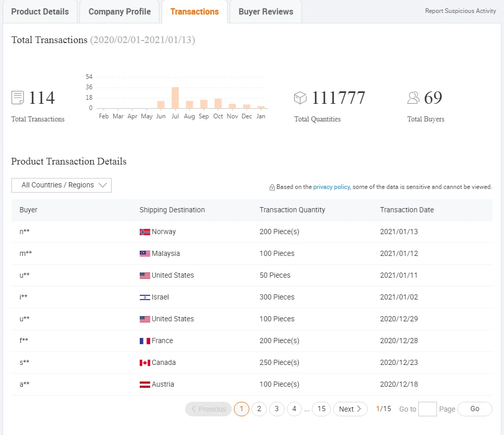Jump to page 15 in pagination

[x=321, y=409]
